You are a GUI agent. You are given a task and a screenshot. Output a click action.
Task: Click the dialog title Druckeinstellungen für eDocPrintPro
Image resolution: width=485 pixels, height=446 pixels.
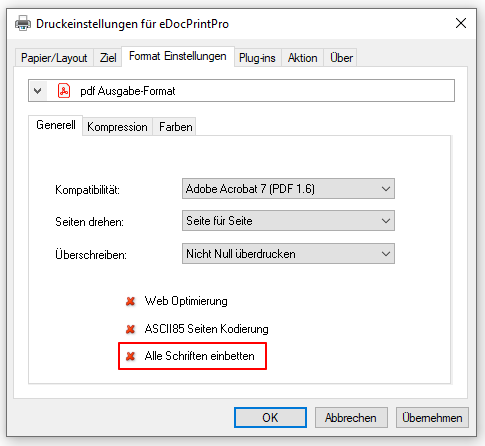(132, 24)
